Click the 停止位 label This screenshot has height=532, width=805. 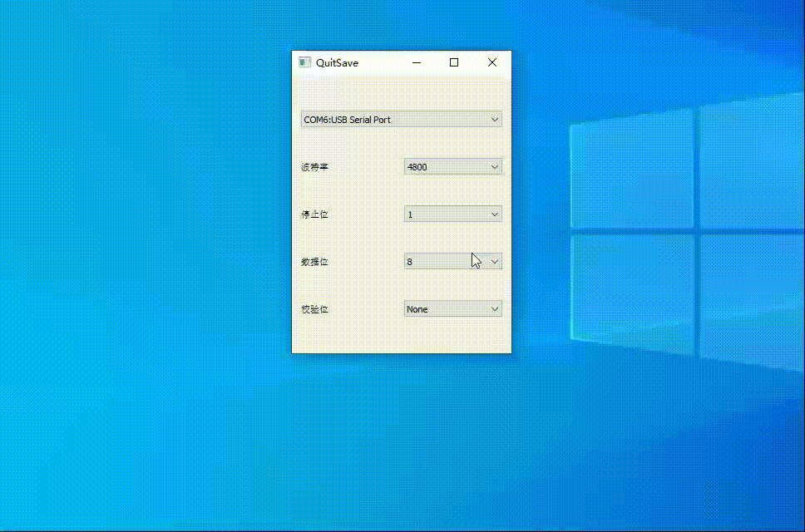(x=314, y=214)
